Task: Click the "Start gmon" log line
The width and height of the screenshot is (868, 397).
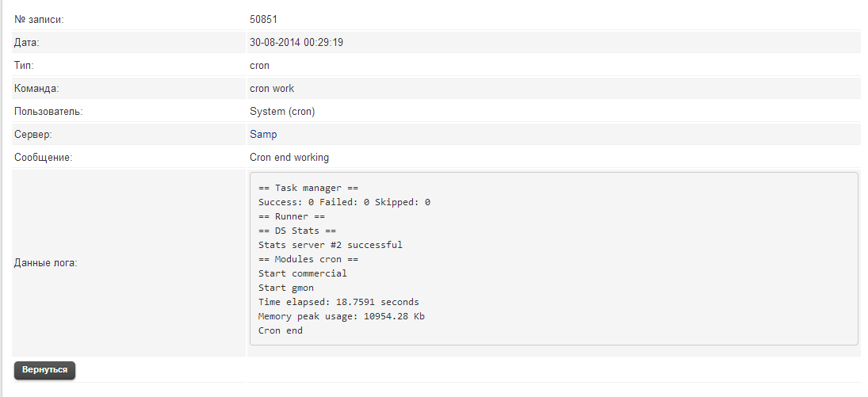Action: 286,288
